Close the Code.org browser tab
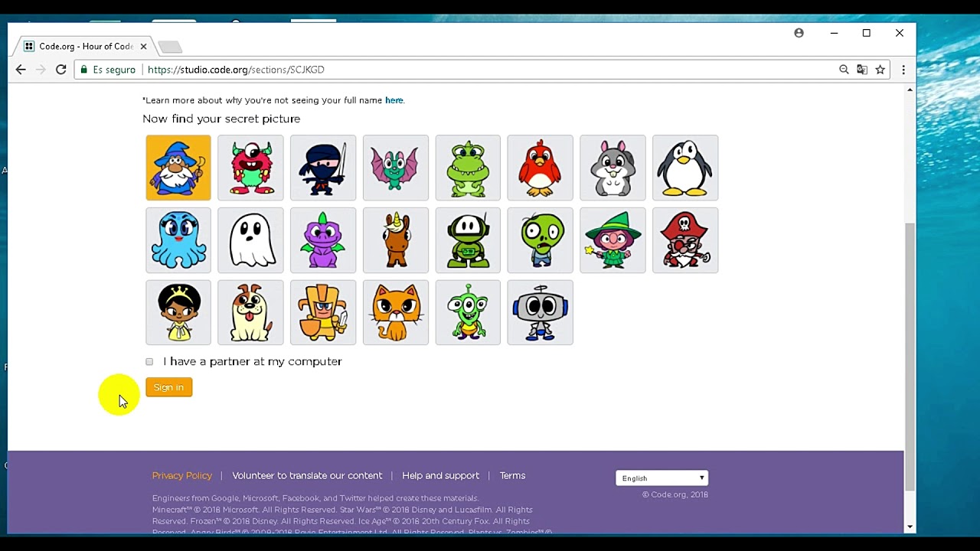980x551 pixels. [143, 47]
